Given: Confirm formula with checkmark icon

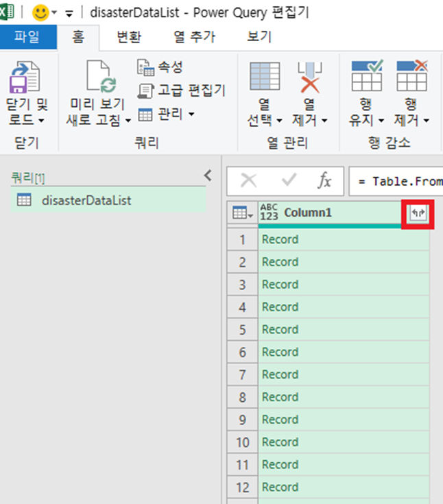Looking at the screenshot, I should pos(289,180).
